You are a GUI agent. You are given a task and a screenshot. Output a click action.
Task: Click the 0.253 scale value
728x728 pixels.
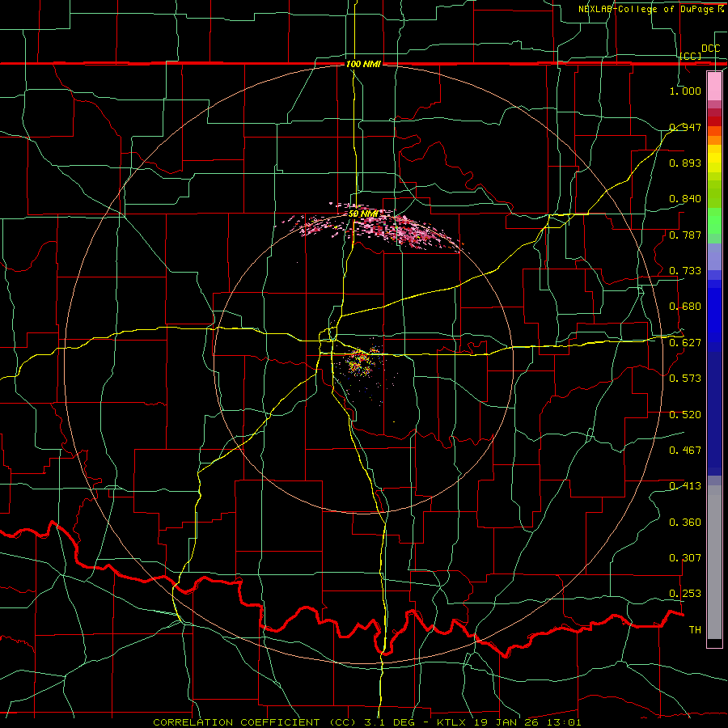pyautogui.click(x=685, y=594)
